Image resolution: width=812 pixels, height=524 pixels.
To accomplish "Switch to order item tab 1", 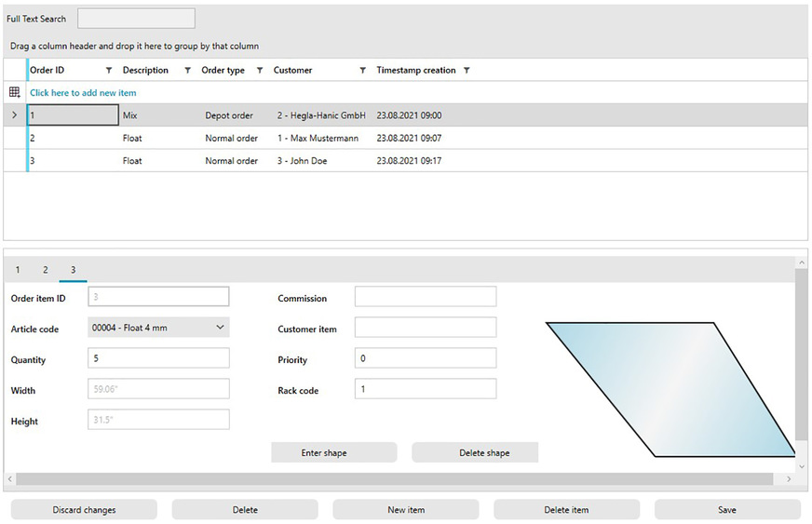I will tap(18, 270).
